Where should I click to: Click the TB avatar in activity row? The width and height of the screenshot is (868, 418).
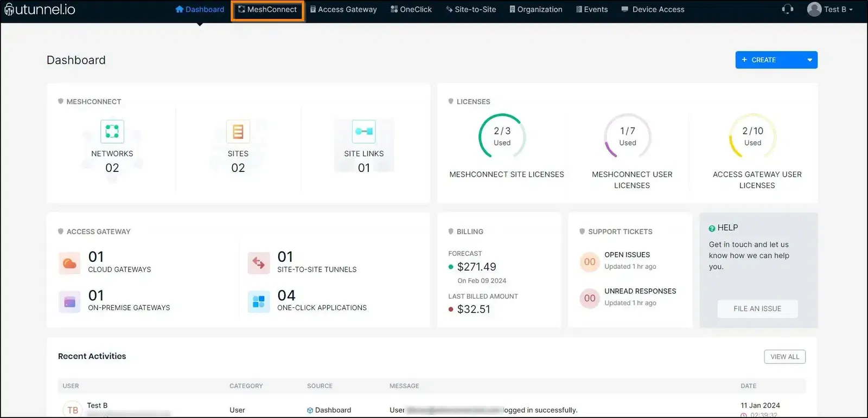click(x=73, y=410)
